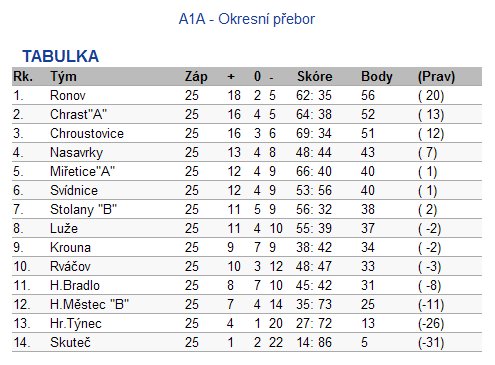Screen dimensions: 495x365
Task: Click the Krouna team name
Action: coord(70,248)
